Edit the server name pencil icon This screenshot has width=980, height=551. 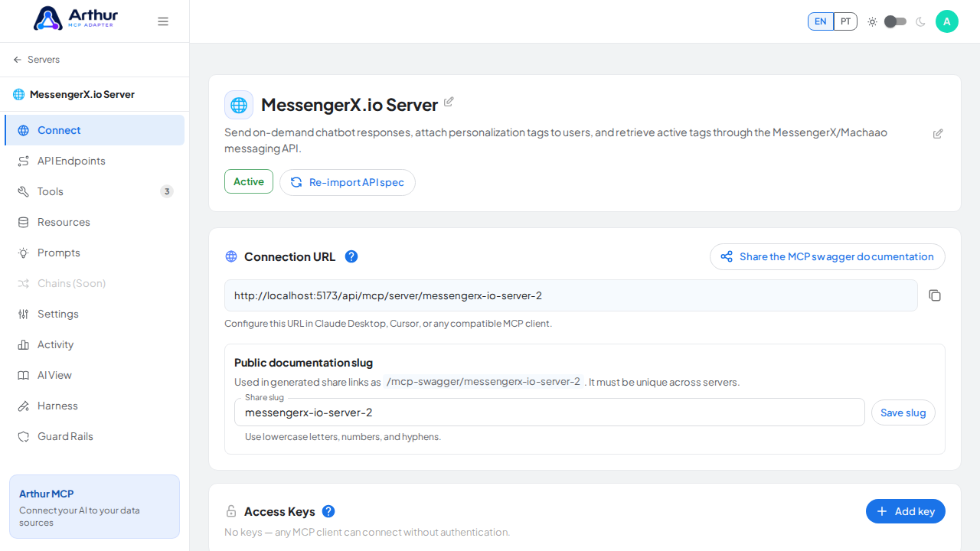[449, 101]
